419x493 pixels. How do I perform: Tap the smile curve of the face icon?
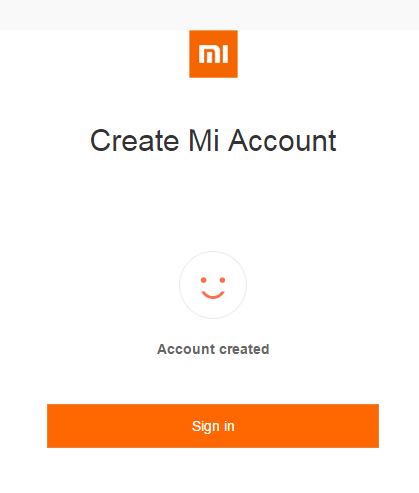tap(213, 295)
